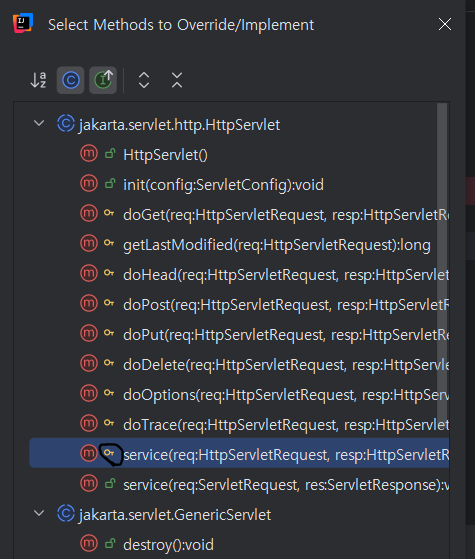This screenshot has height=559, width=475.
Task: Select the doPost method
Action: point(231,304)
